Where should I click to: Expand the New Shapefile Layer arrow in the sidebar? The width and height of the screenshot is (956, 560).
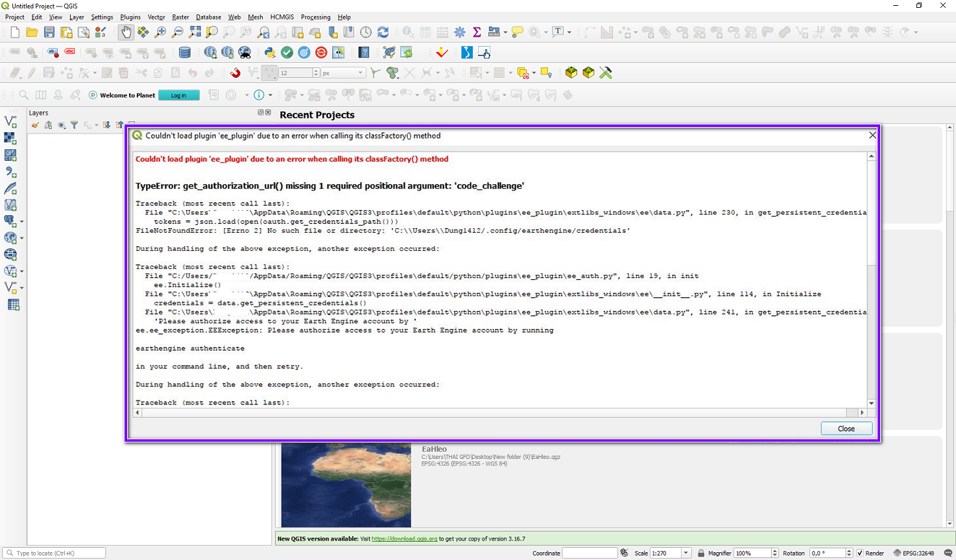click(x=22, y=288)
